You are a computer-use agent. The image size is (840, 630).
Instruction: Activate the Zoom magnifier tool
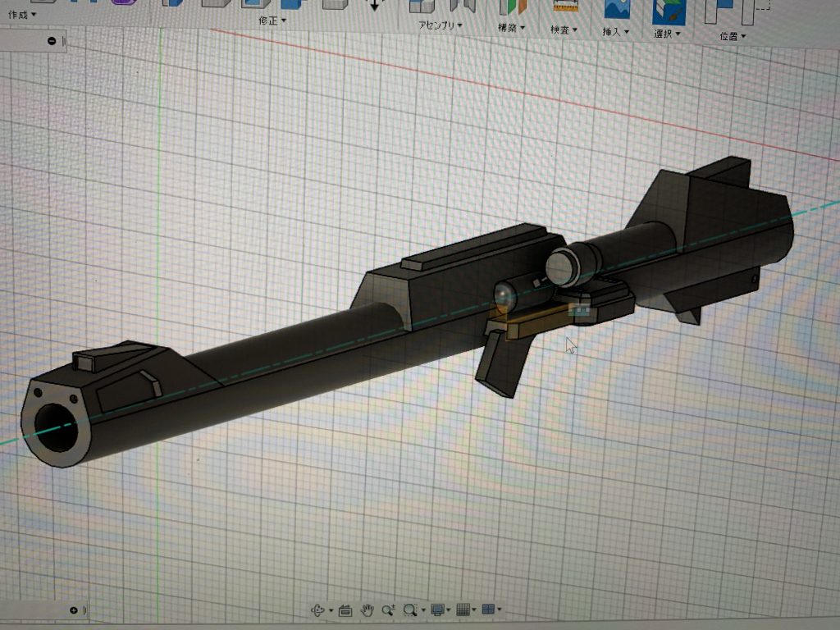point(387,610)
